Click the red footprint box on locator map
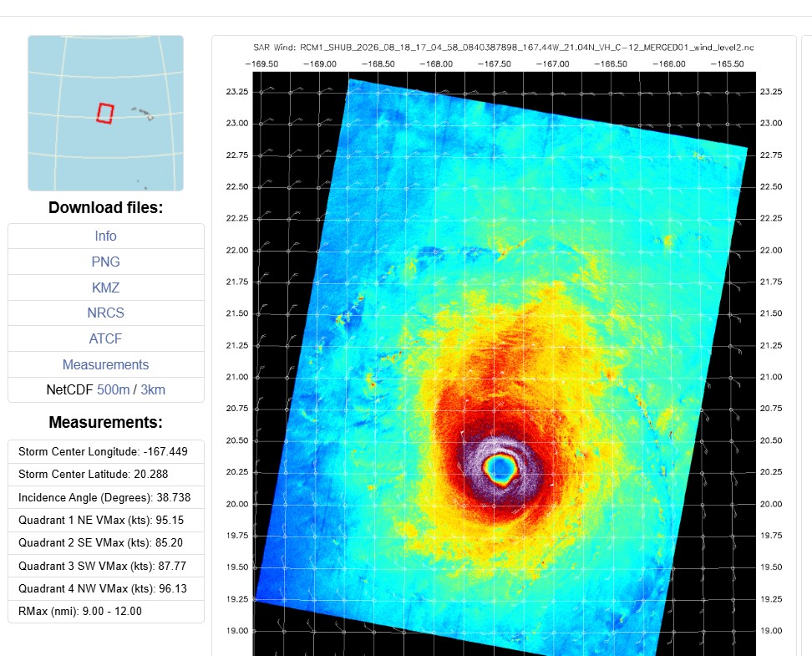The width and height of the screenshot is (812, 656). [x=105, y=114]
